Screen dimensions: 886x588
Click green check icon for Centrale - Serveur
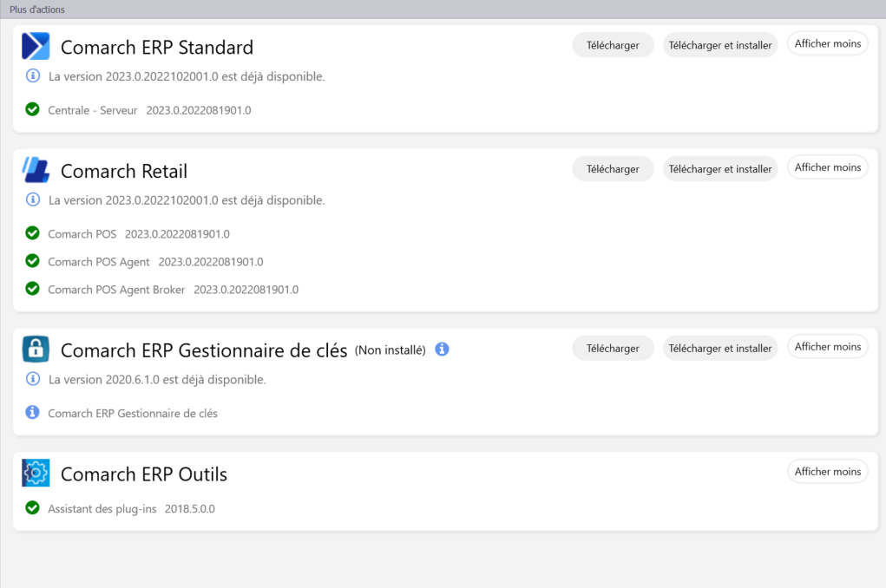click(x=33, y=109)
